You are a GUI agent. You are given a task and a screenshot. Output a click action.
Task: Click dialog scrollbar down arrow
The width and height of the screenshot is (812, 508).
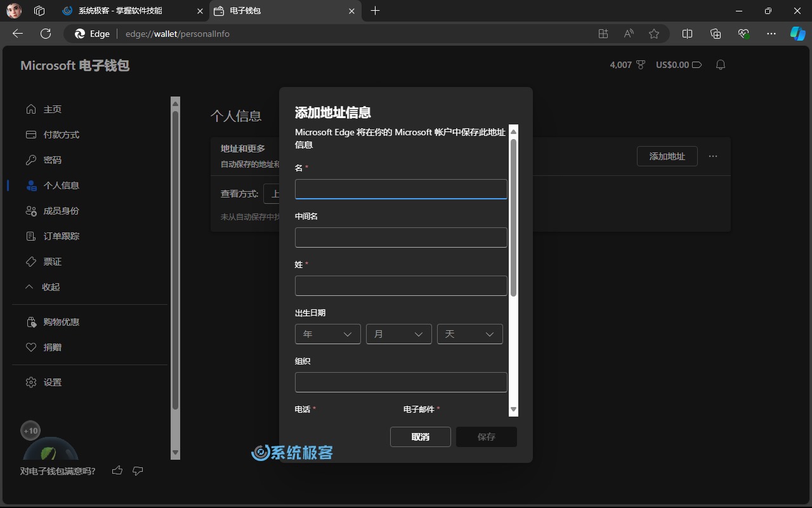[x=514, y=410]
